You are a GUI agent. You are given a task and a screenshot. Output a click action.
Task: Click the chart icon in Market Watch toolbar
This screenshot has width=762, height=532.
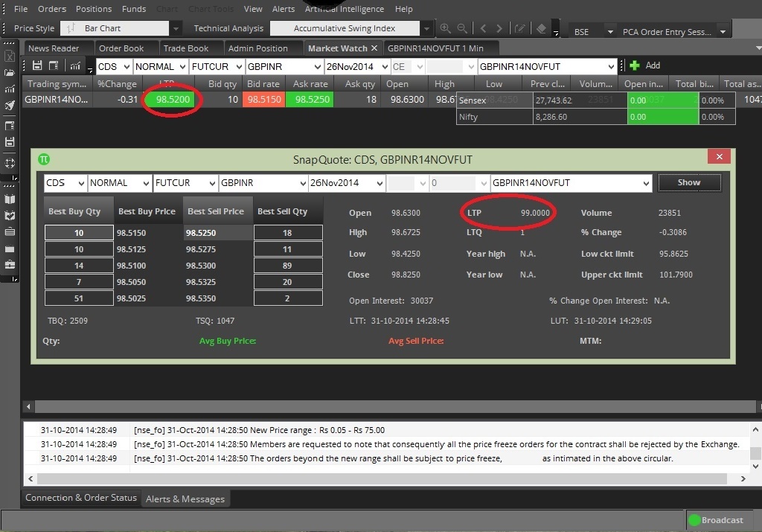pyautogui.click(x=75, y=65)
